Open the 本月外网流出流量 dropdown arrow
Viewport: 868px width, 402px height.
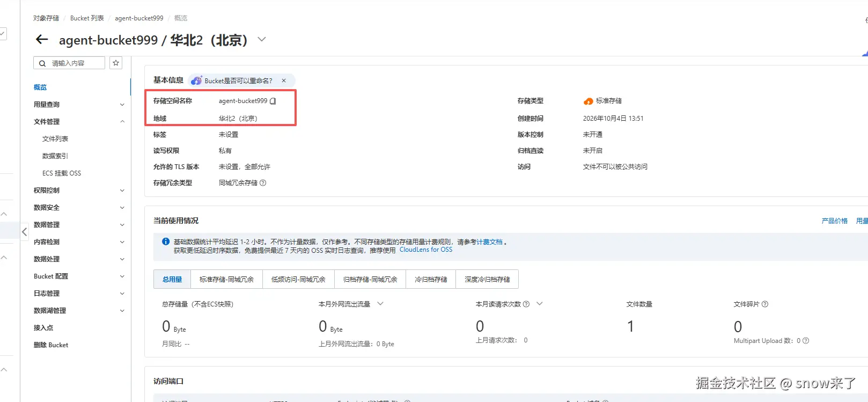tap(380, 304)
